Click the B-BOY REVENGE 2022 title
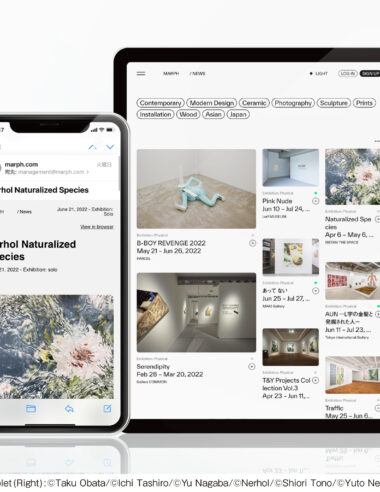The image size is (380, 492). 171,243
